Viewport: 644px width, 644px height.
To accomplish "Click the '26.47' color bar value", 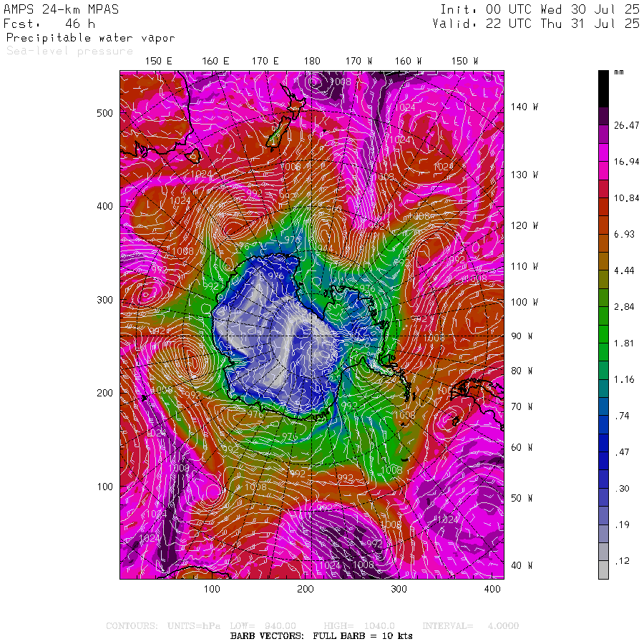I will (626, 125).
